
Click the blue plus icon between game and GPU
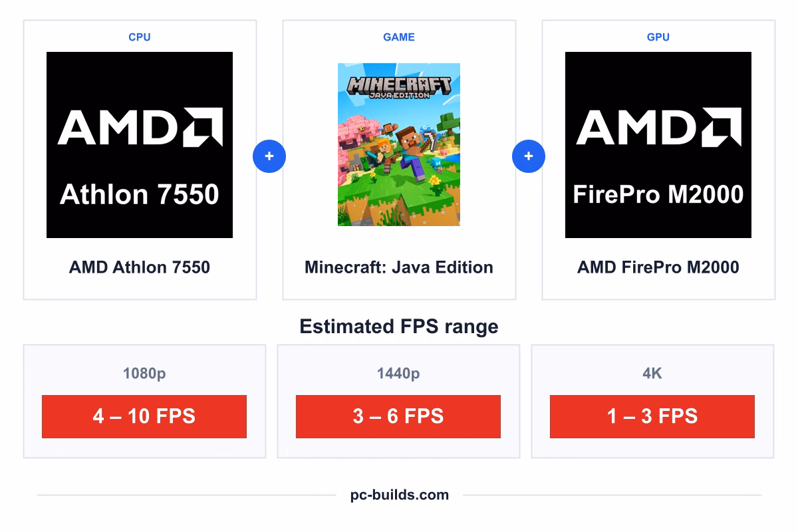click(529, 156)
